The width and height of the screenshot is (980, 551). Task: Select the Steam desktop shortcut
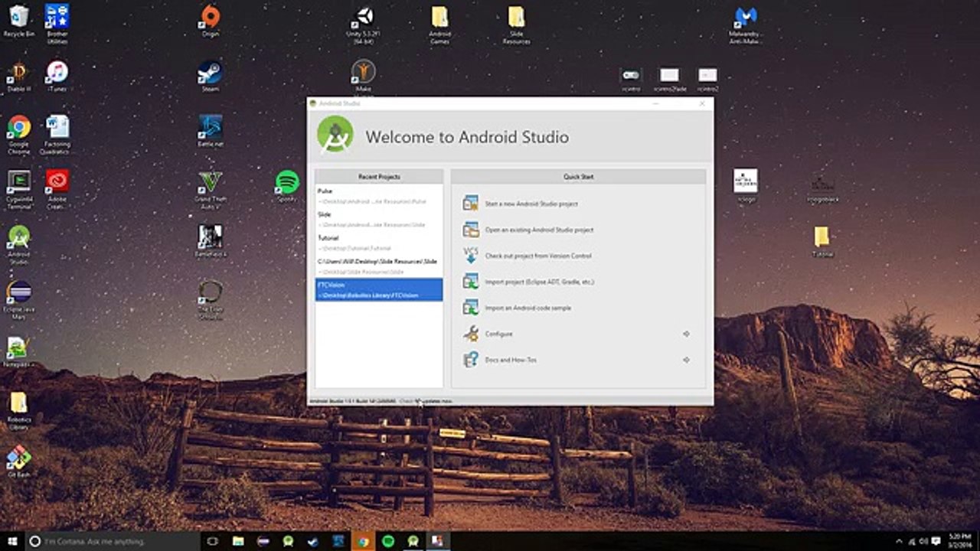click(x=210, y=77)
